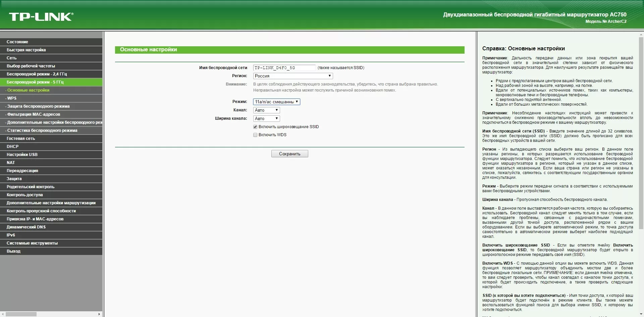
Task: Open Фильтрация MAC-адресов submenu
Action: [51, 114]
